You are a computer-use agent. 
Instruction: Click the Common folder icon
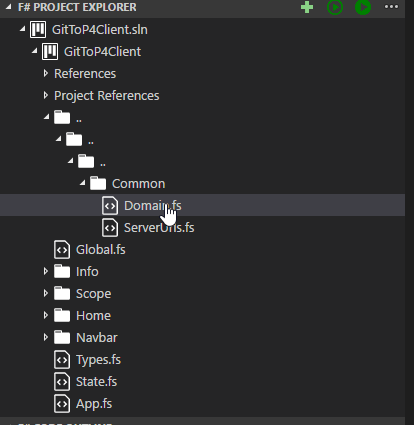[x=98, y=183]
